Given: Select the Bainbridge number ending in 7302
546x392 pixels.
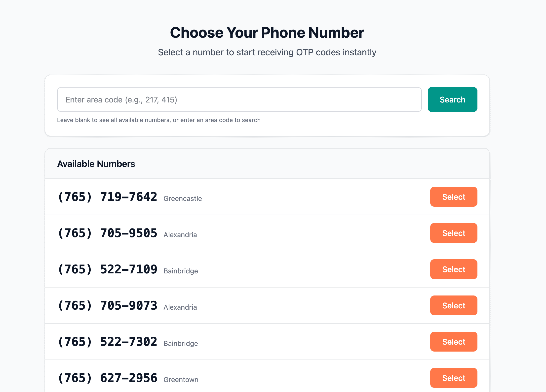Looking at the screenshot, I should (453, 342).
